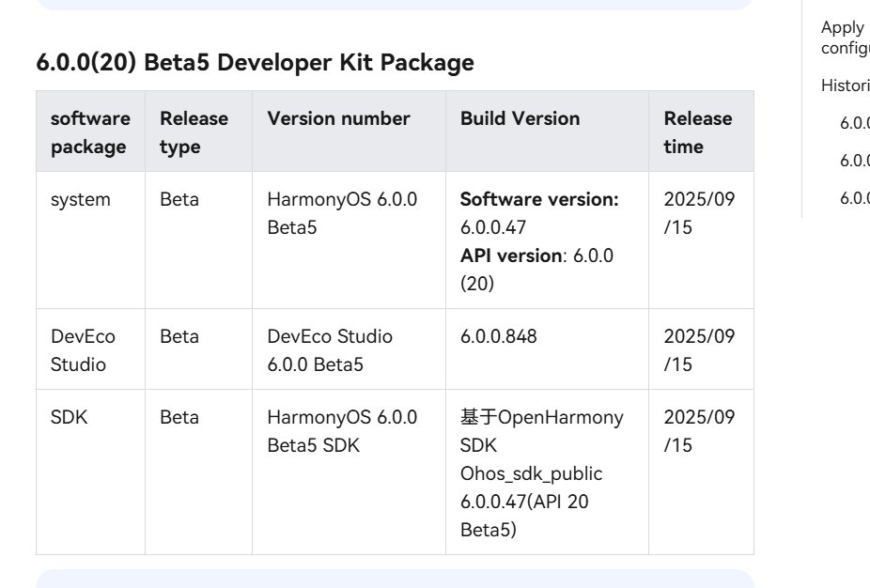Screen dimensions: 870x588
Task: Select the "SDK" software package cell
Action: 90,472
